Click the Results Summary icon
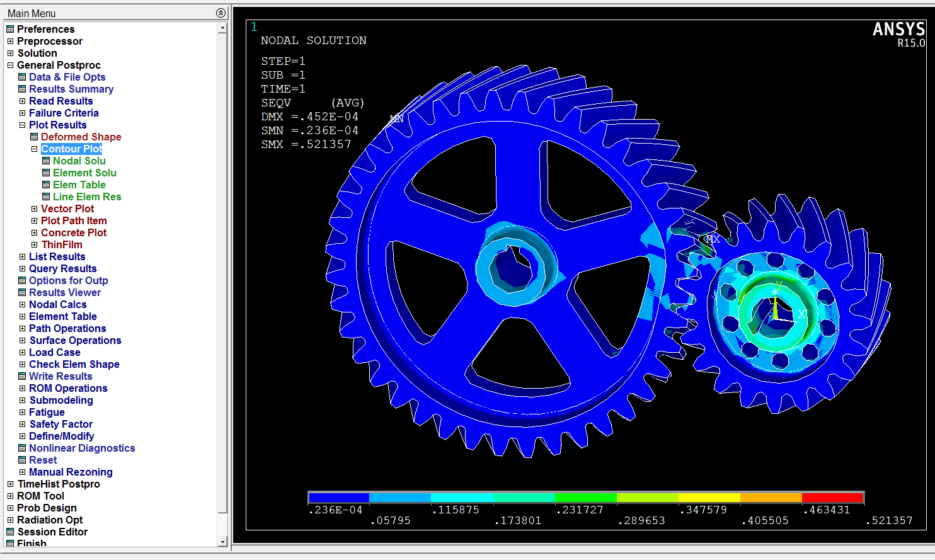This screenshot has height=560, width=935. tap(22, 89)
